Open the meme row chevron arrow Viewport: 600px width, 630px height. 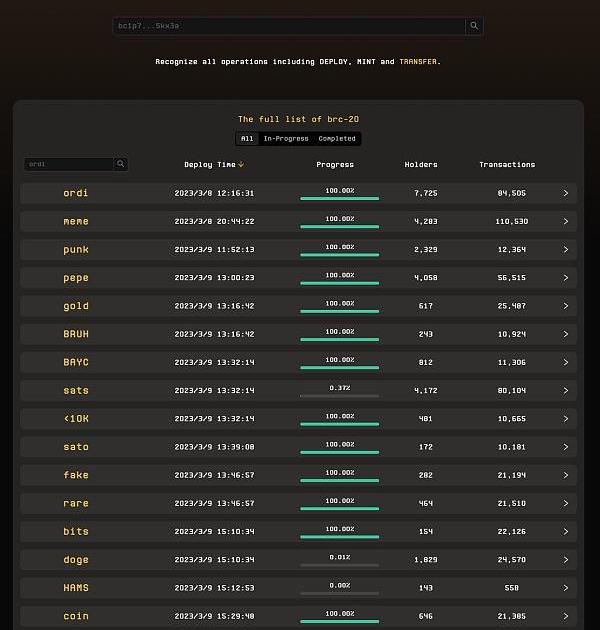pyautogui.click(x=565, y=221)
